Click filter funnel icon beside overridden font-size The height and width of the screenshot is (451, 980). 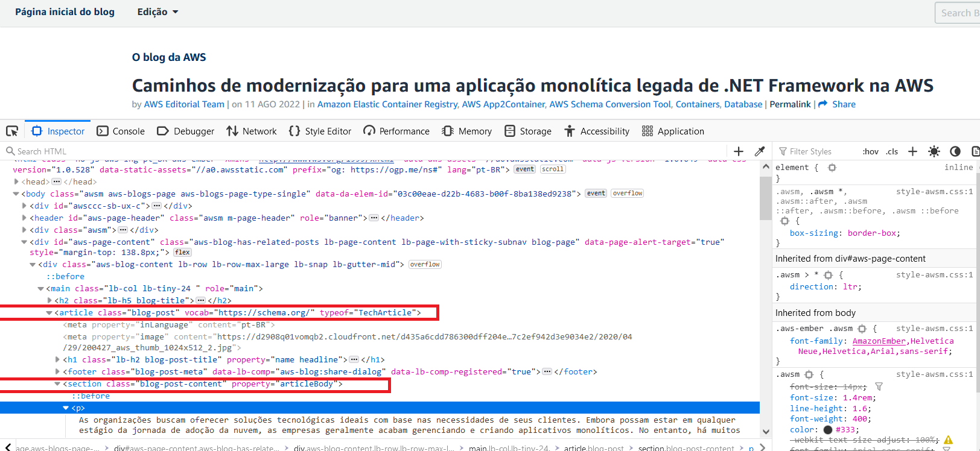pos(879,386)
